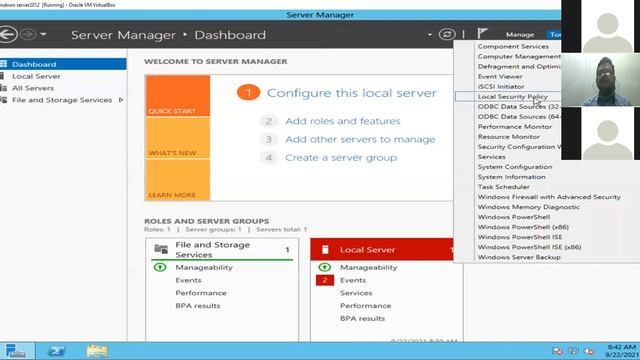The image size is (640, 360).
Task: Click Performance in Local Server tile
Action: (365, 306)
